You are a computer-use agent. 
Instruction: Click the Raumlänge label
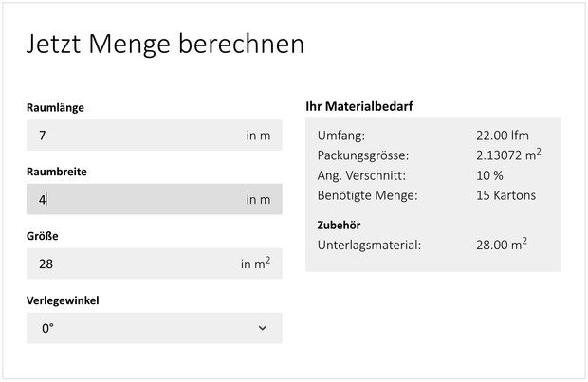click(55, 108)
